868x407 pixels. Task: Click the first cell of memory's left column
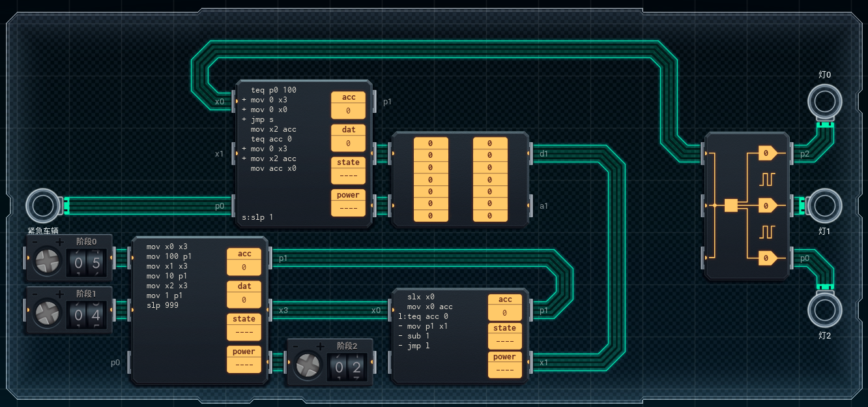tap(431, 143)
